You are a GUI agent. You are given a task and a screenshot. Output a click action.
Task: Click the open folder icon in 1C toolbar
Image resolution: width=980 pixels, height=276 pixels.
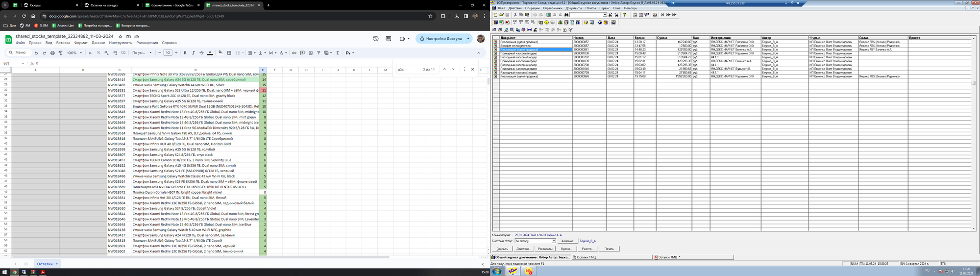501,15
